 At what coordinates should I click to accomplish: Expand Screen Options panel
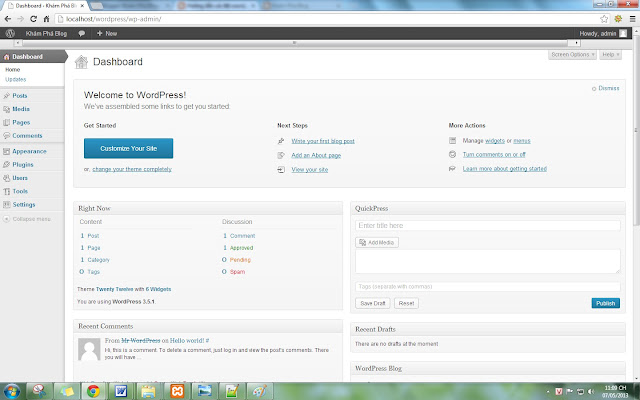pyautogui.click(x=572, y=55)
